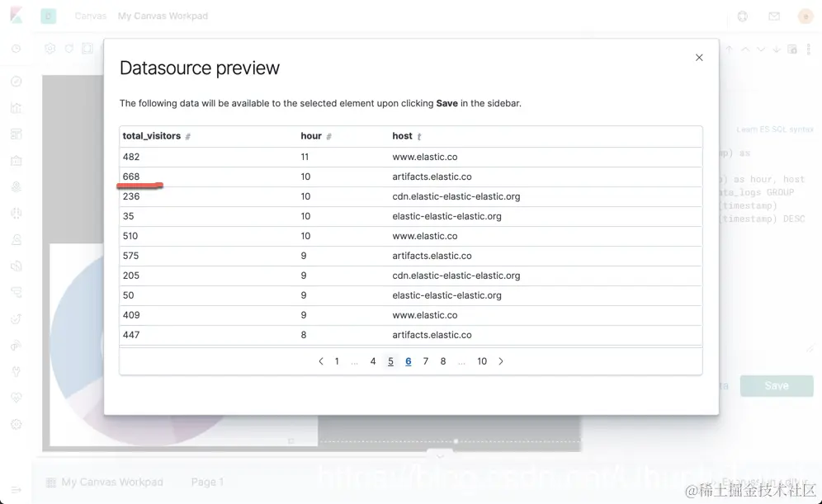Click the total_visitors column header
This screenshot has height=504, width=822.
click(152, 135)
